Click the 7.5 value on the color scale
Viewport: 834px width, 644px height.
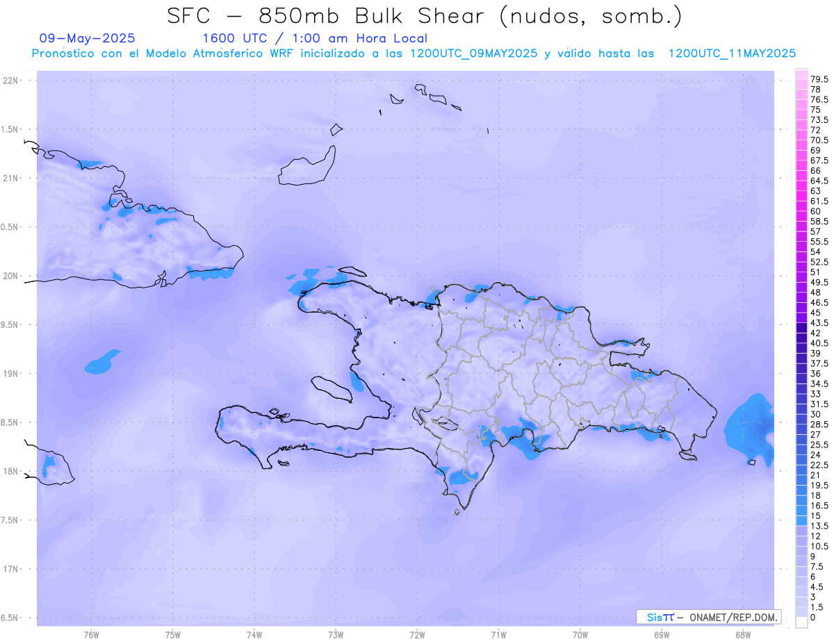(x=817, y=567)
